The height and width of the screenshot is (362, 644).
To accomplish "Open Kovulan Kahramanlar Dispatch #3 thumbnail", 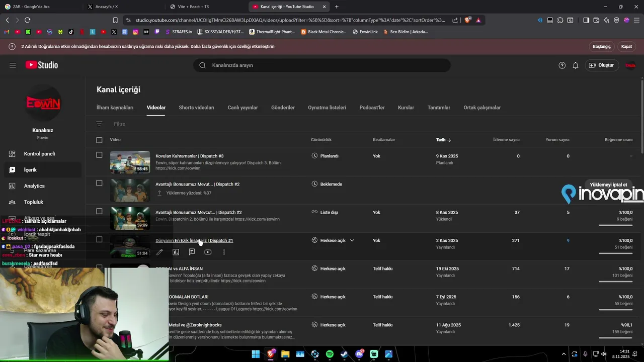I will (130, 162).
